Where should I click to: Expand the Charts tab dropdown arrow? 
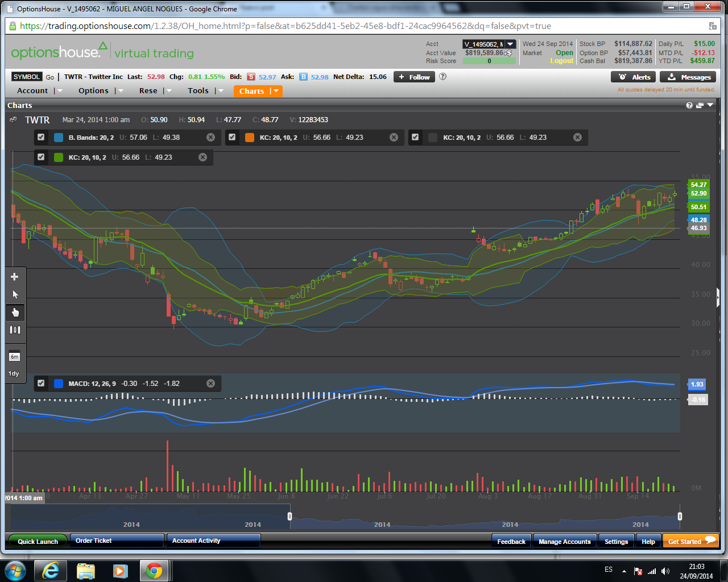coord(276,91)
